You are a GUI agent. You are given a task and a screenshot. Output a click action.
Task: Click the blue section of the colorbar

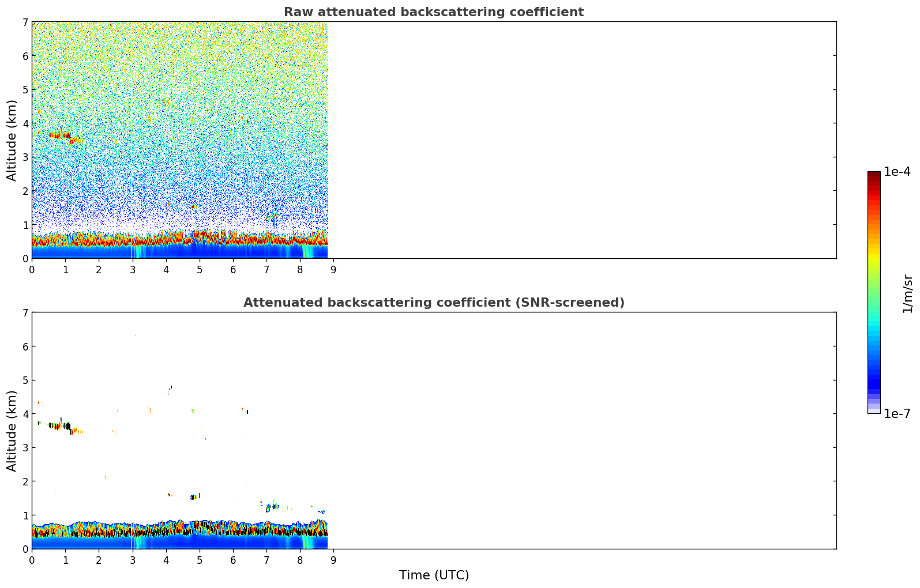point(873,369)
